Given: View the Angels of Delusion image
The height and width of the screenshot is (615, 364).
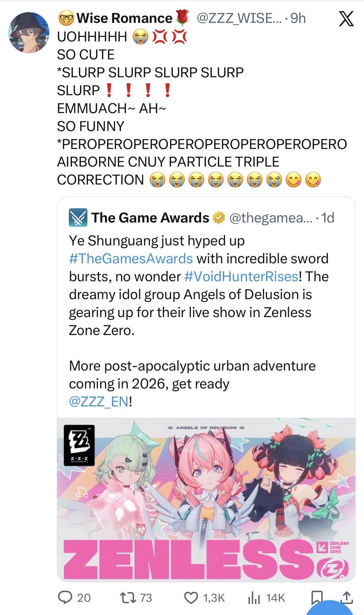Looking at the screenshot, I should 206,500.
